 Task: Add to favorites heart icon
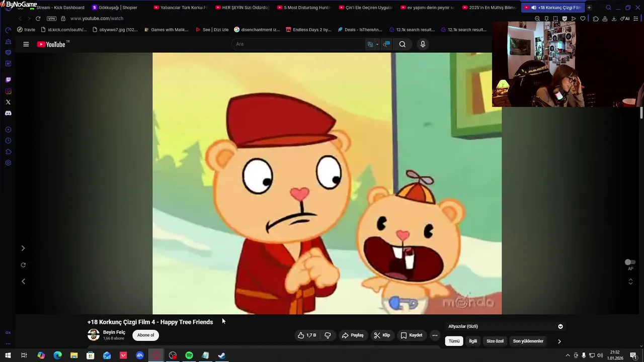pyautogui.click(x=583, y=19)
